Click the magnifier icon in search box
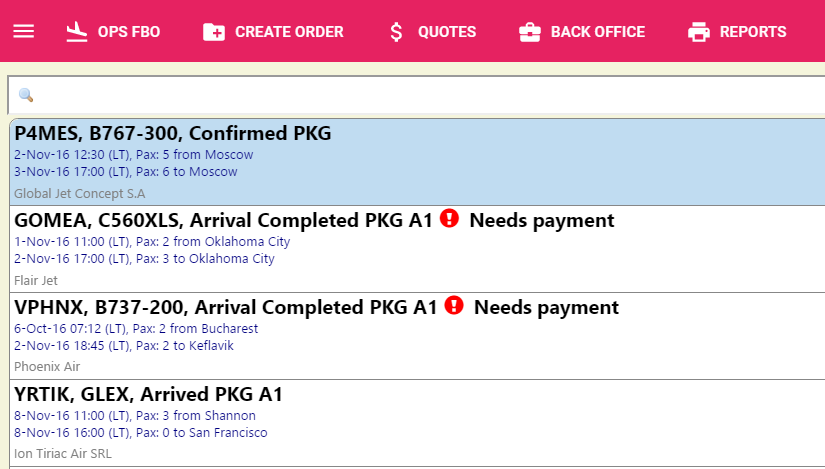This screenshot has width=825, height=469. click(x=26, y=95)
